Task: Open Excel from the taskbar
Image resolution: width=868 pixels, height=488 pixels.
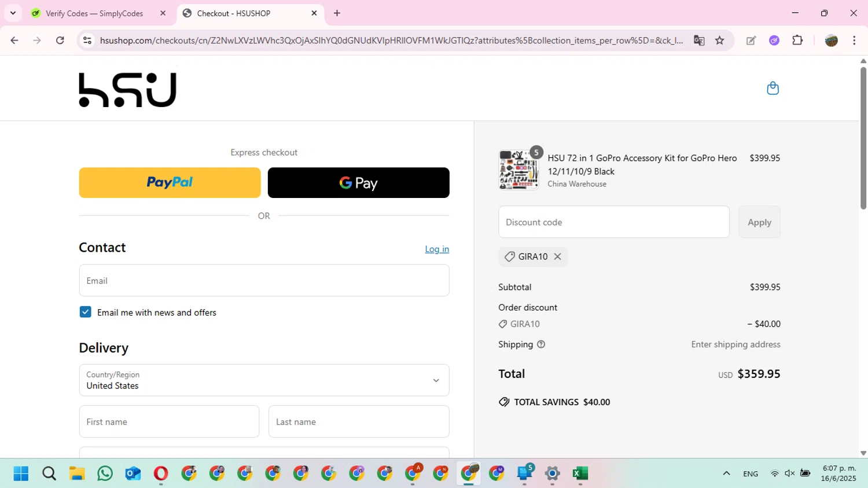Action: [x=580, y=474]
